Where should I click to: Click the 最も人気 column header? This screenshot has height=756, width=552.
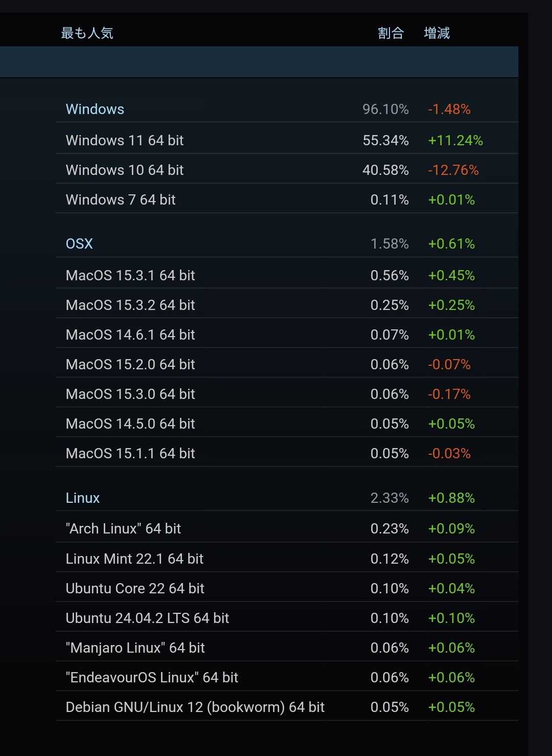(87, 33)
